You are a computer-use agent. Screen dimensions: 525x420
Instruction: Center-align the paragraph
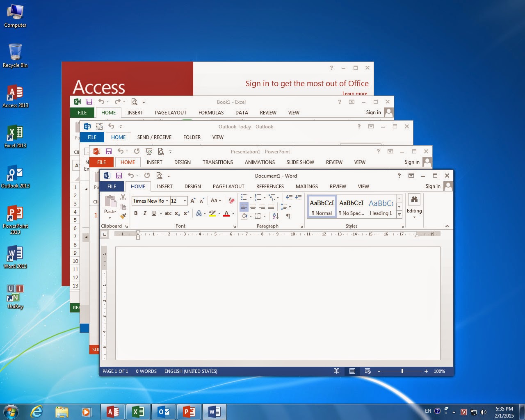[253, 207]
